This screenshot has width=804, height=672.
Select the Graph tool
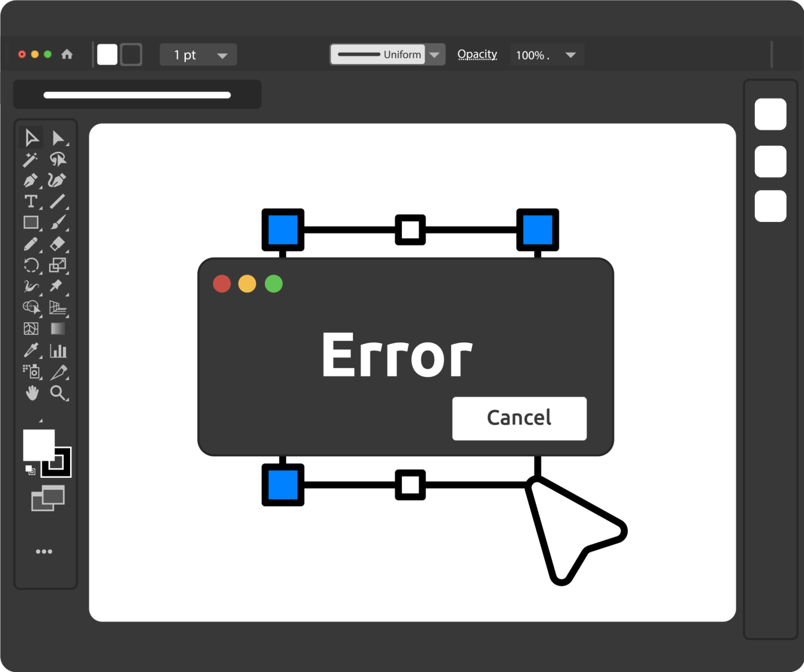coord(58,351)
